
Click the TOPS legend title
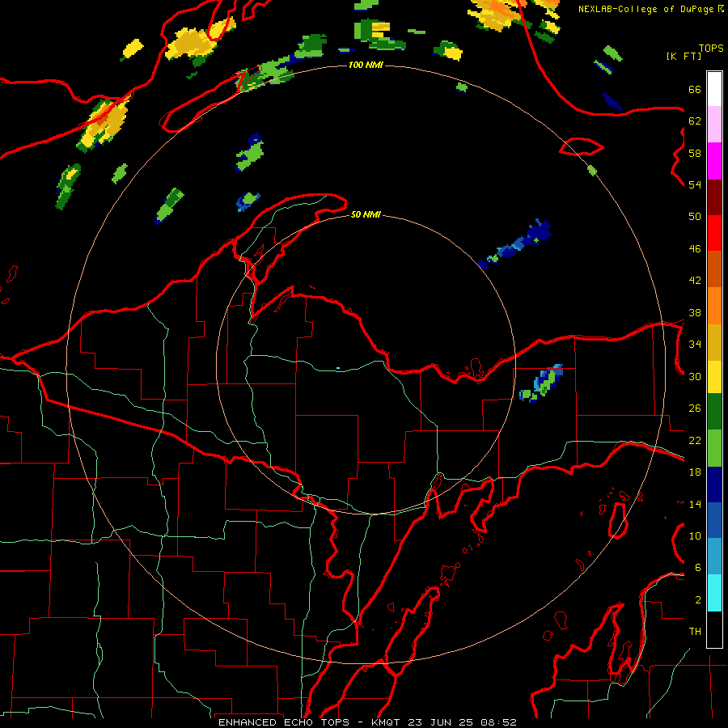click(x=711, y=49)
